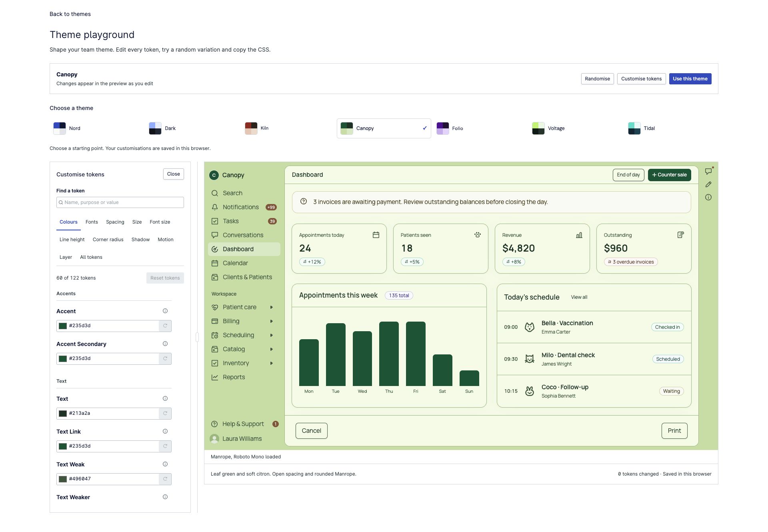Click the Text Weak info icon

[x=165, y=464]
